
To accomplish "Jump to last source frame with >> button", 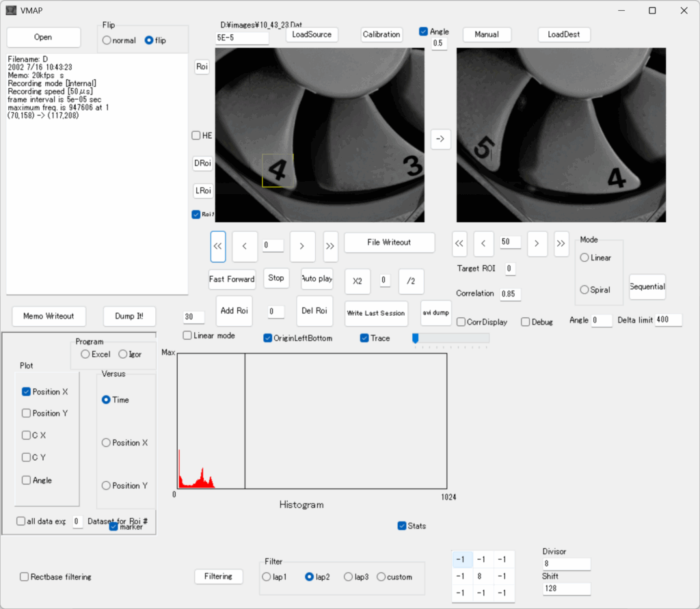I will [x=330, y=246].
